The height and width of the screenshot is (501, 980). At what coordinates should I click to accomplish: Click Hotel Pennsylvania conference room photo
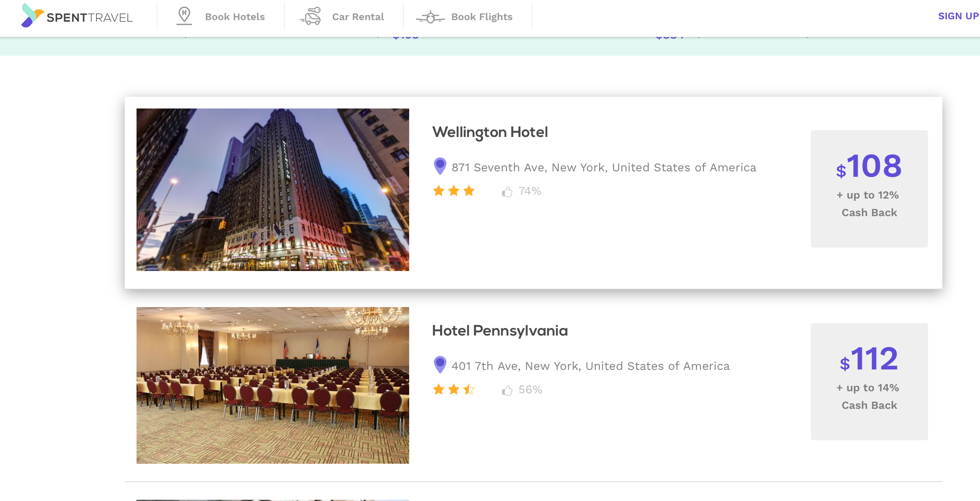[273, 385]
